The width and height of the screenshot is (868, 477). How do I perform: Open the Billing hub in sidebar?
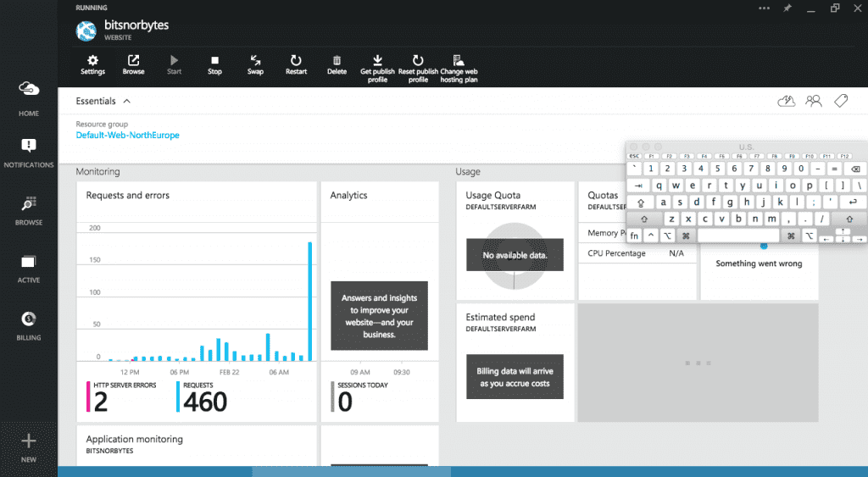[x=29, y=326]
